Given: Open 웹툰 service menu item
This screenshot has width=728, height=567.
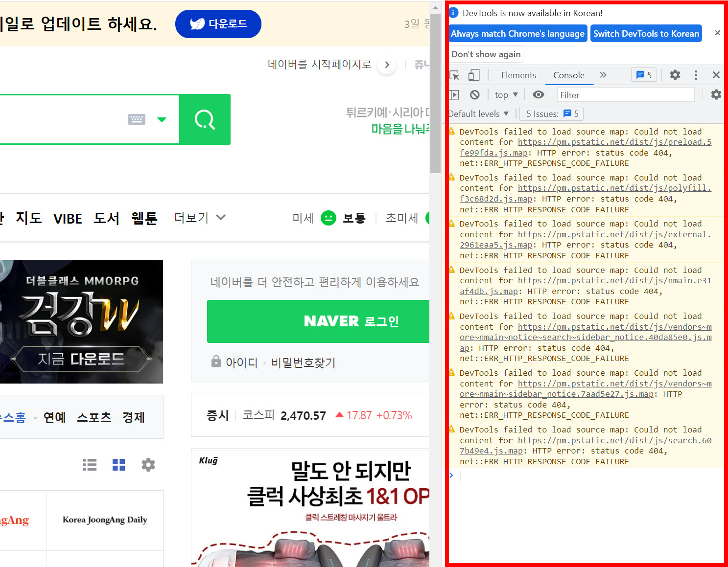Looking at the screenshot, I should 144,218.
